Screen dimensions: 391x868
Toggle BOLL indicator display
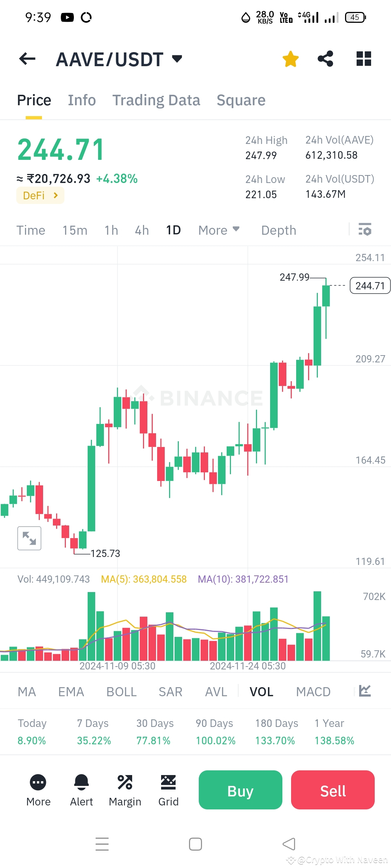click(x=121, y=691)
